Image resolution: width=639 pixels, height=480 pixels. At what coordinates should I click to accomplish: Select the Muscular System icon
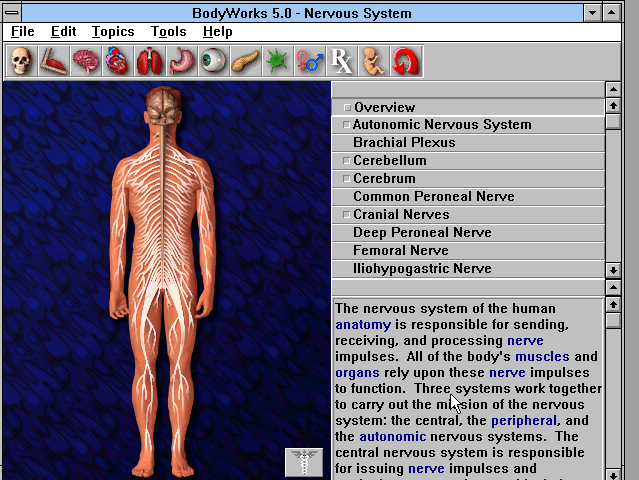pos(53,62)
